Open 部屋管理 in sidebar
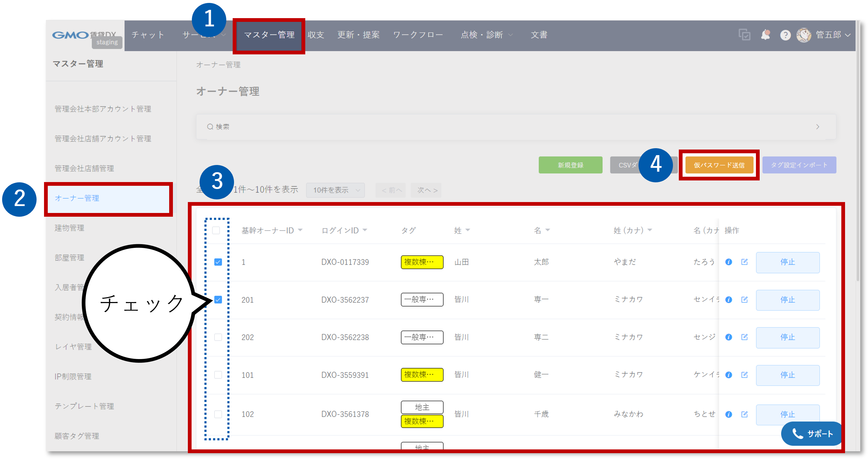 [69, 257]
